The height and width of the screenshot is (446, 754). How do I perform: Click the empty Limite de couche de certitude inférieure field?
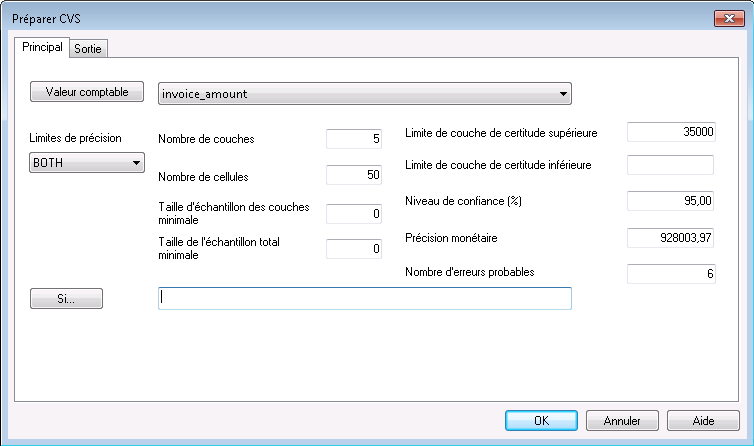tap(670, 165)
